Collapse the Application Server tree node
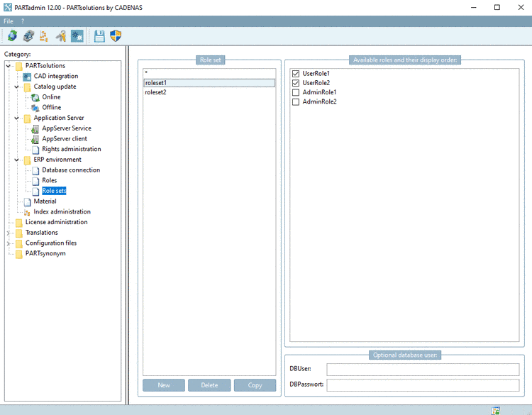 16,118
